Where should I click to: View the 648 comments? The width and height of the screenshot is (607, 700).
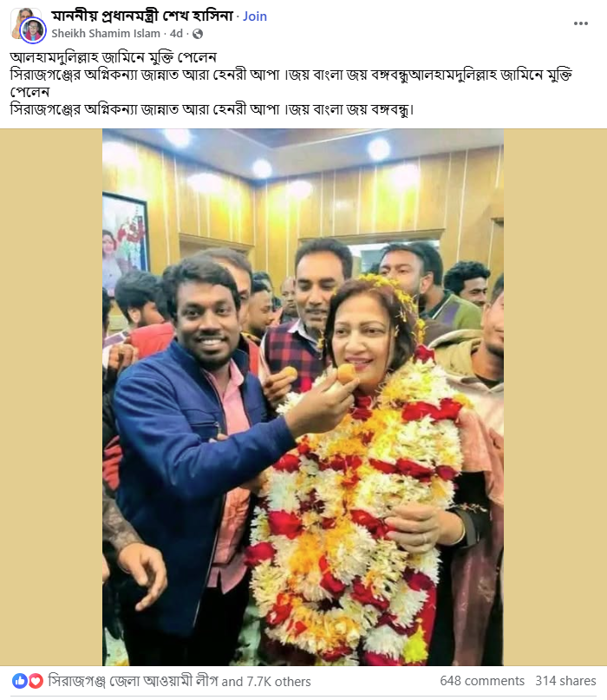pos(482,681)
